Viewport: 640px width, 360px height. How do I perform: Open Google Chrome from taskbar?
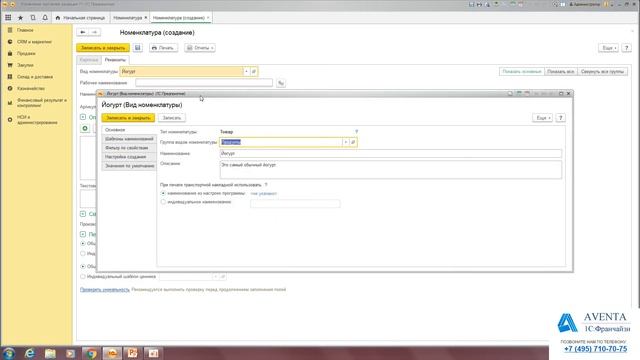(x=91, y=353)
